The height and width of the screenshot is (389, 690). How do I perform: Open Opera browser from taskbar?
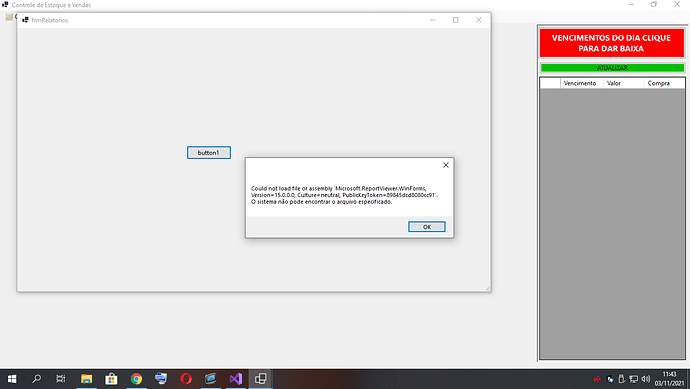[x=186, y=379]
